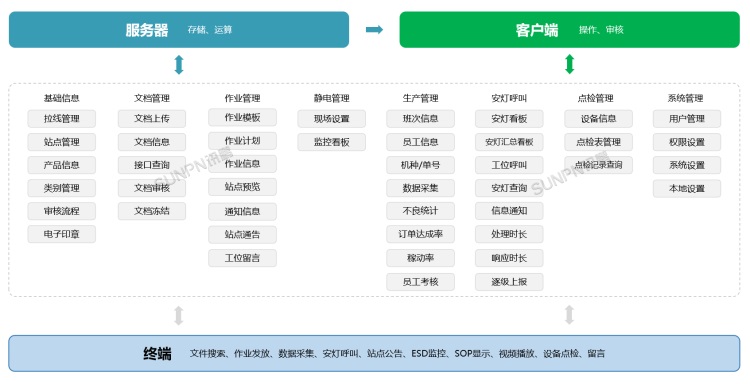The height and width of the screenshot is (384, 750).
Task: Select the 系统管理 column heading
Action: (685, 98)
